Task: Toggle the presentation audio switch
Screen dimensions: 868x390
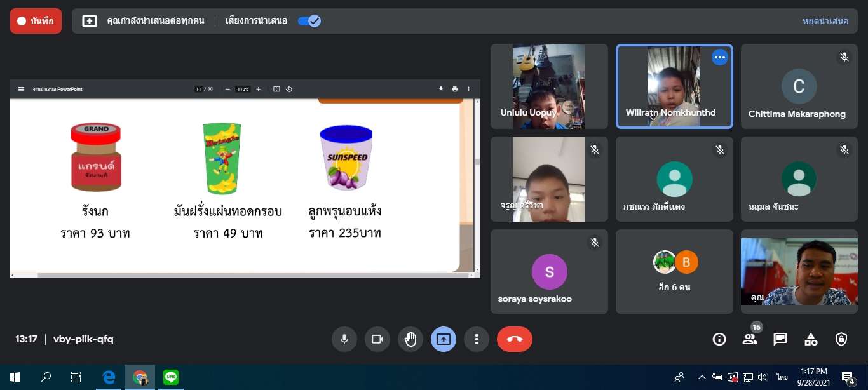Action: (x=309, y=21)
